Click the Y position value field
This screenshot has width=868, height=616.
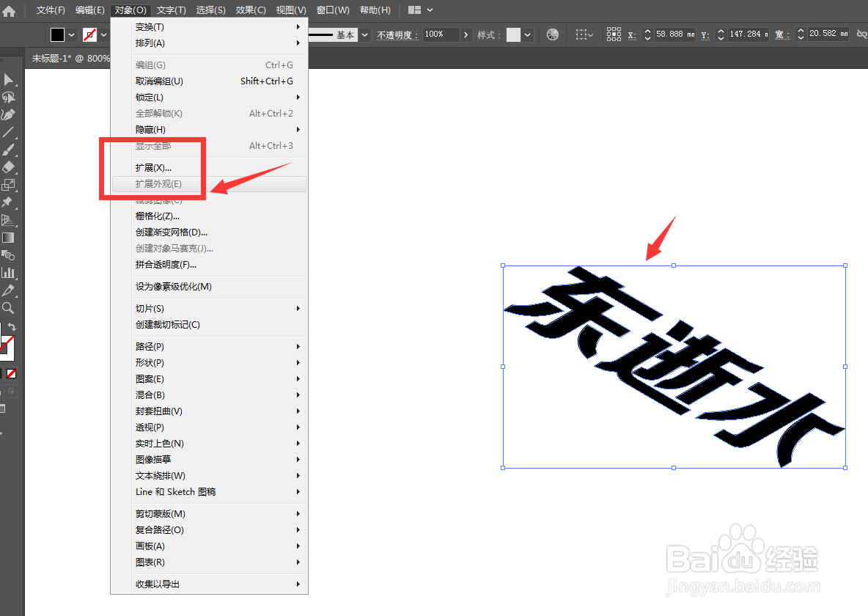[749, 34]
